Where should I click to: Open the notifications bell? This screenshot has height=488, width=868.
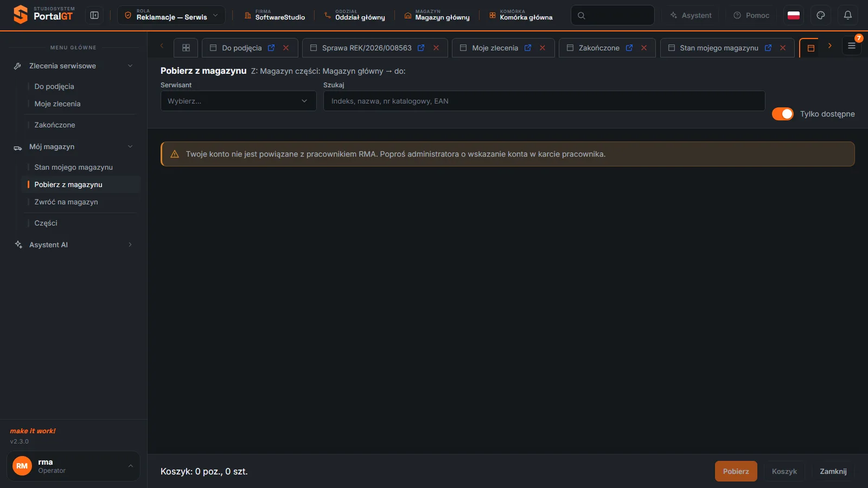point(848,15)
